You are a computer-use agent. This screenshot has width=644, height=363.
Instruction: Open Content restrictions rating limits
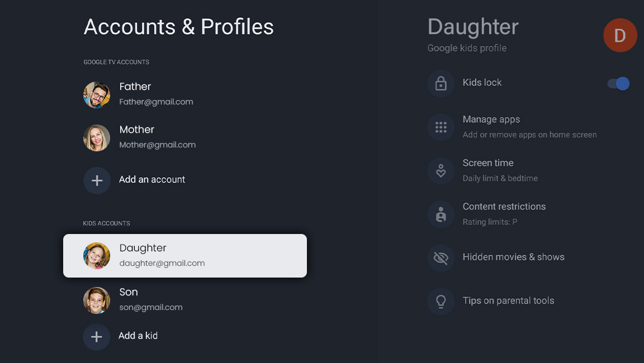504,213
